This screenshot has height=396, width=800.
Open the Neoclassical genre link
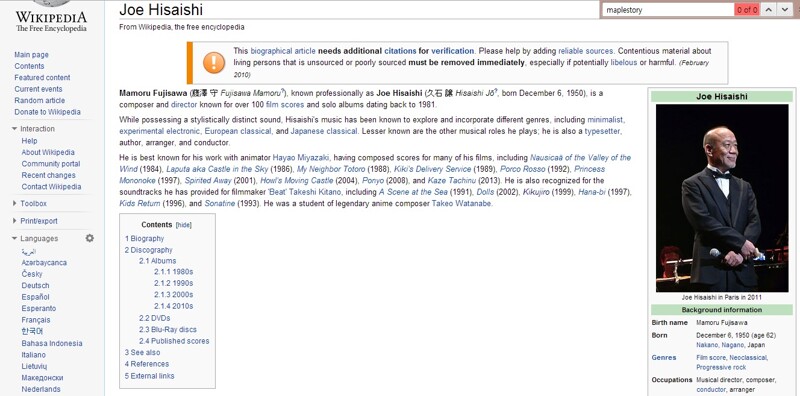point(747,358)
